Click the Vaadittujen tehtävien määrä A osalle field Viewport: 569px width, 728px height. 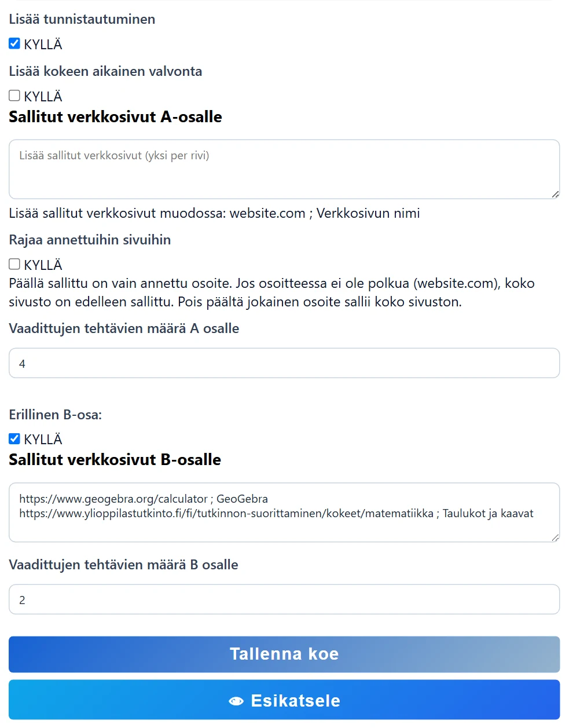[x=284, y=363]
